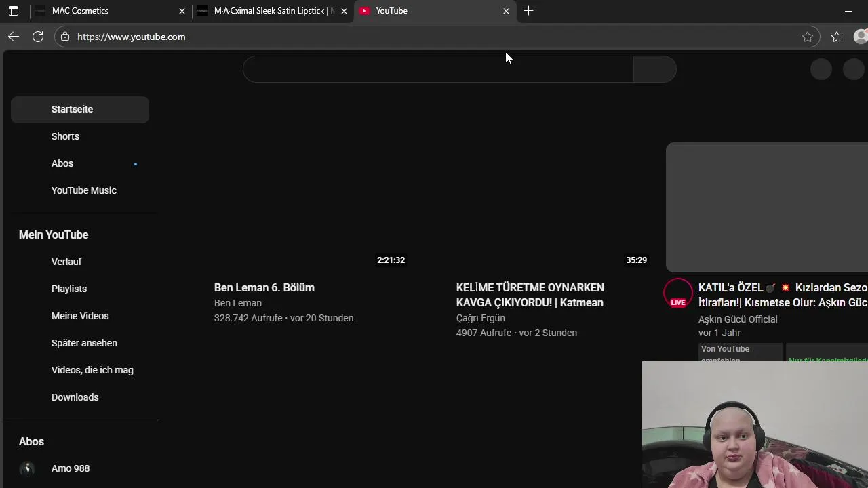
Task: View site information via the lock icon
Action: pos(65,37)
